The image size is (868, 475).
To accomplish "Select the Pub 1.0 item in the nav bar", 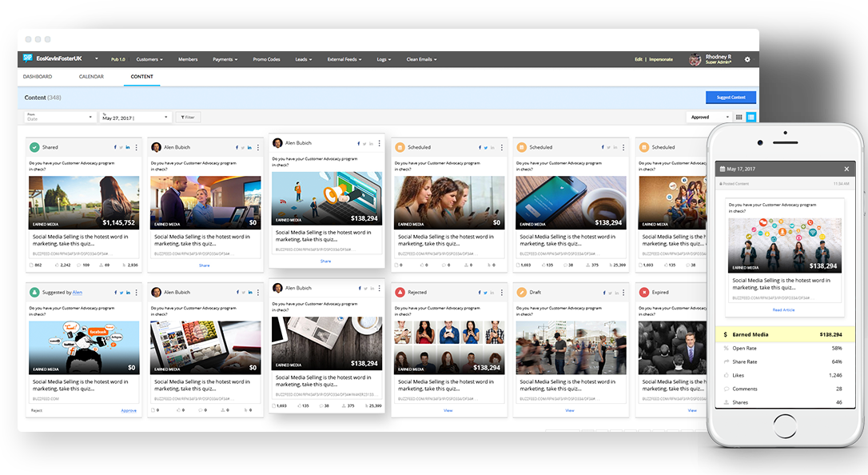I will 118,59.
